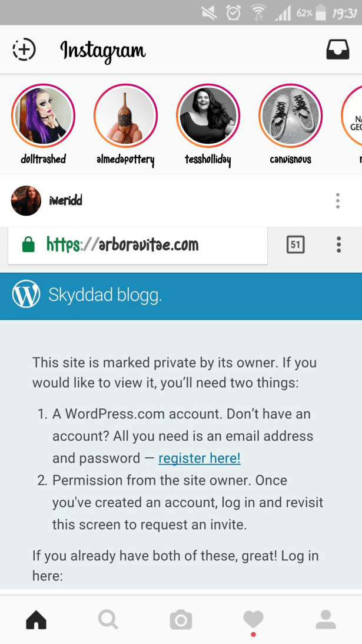Open iweridd's profile picture
The image size is (362, 644).
[x=26, y=200]
